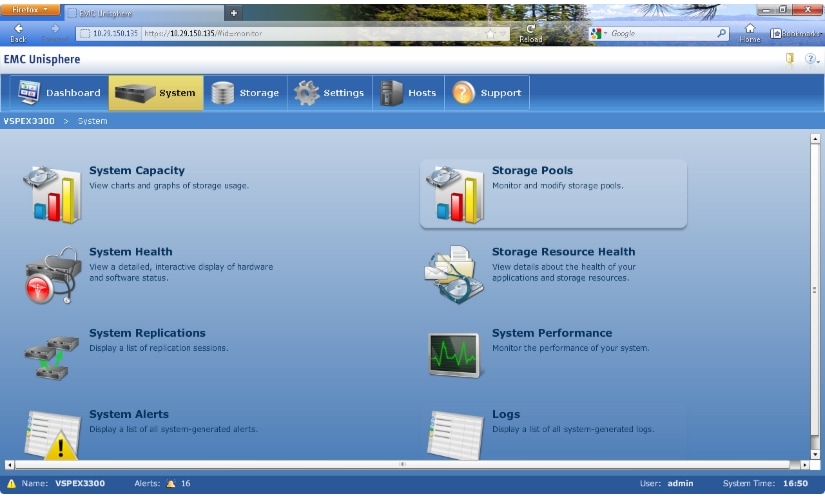Click the alerts bell icon in status bar

pos(171,484)
